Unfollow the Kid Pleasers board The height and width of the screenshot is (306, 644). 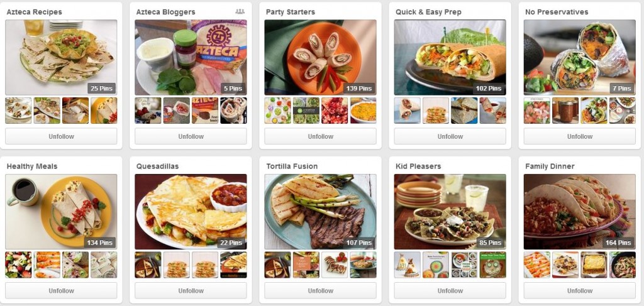450,290
